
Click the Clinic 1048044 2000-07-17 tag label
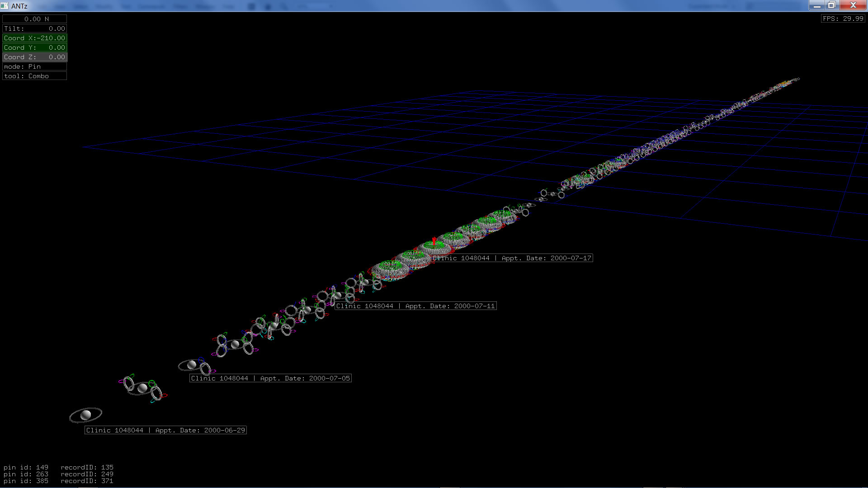coord(512,258)
